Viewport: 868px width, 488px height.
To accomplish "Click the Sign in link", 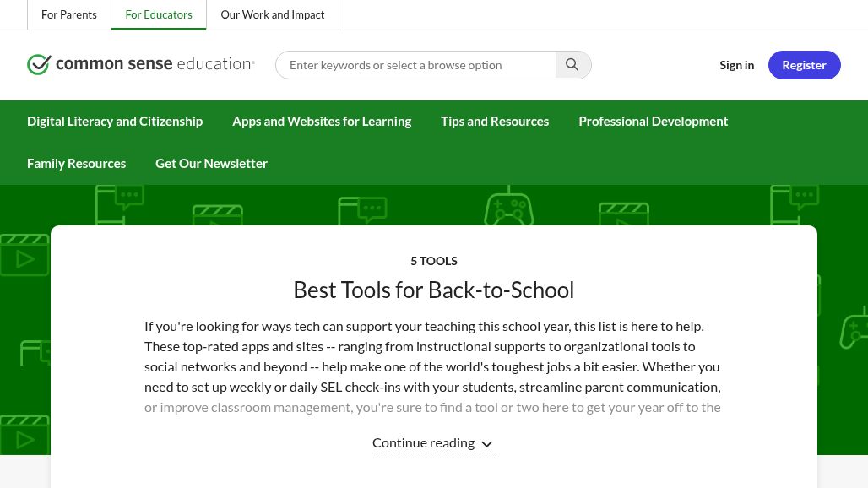I will click(736, 64).
